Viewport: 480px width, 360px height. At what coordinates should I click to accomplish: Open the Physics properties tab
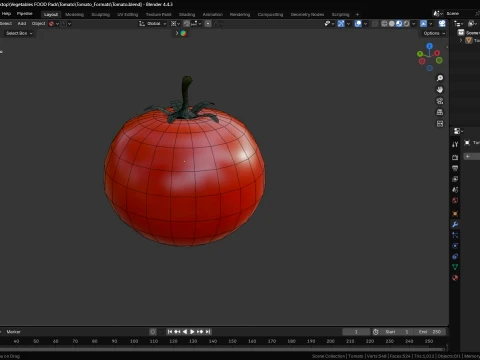(x=455, y=246)
